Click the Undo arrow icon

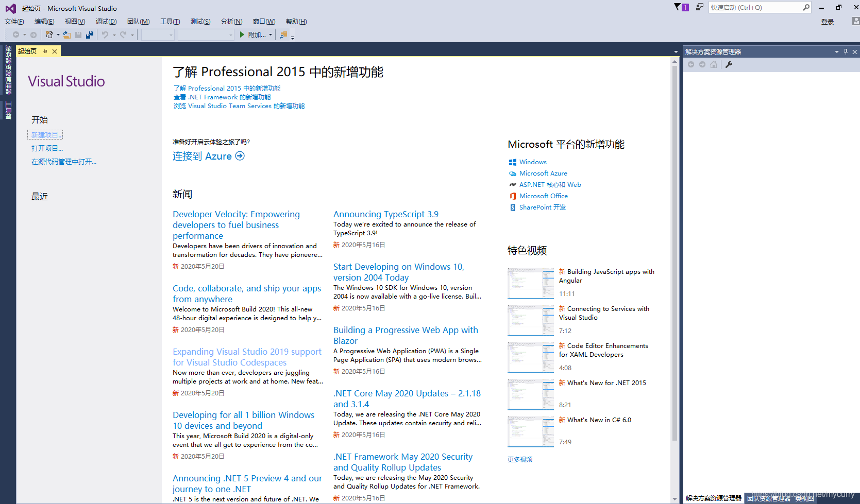105,34
